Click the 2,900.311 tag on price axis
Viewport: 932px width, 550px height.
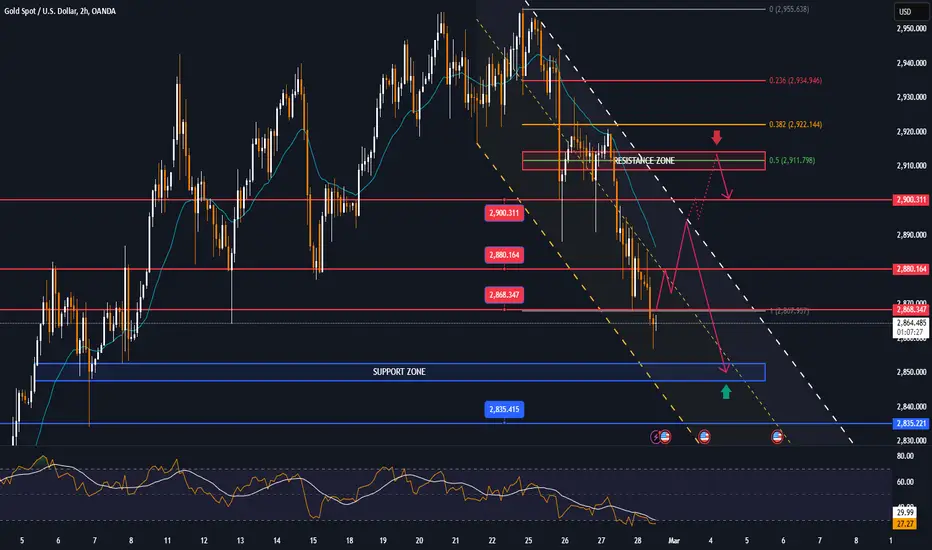tap(911, 200)
